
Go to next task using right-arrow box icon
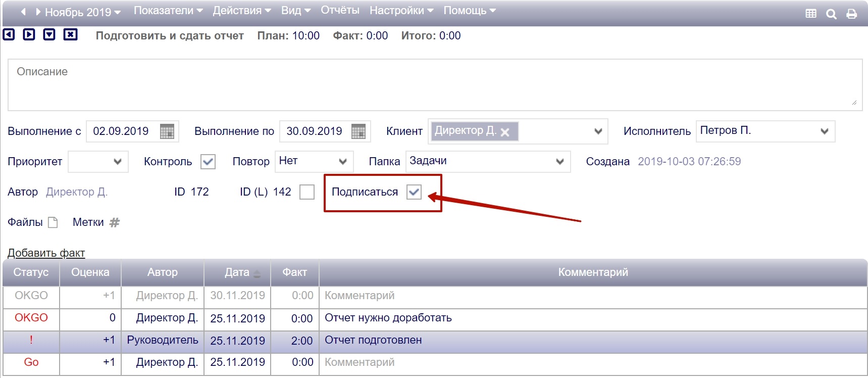point(29,34)
